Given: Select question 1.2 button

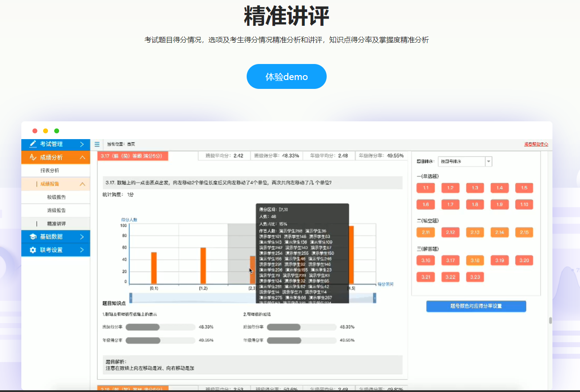Looking at the screenshot, I should coord(450,188).
